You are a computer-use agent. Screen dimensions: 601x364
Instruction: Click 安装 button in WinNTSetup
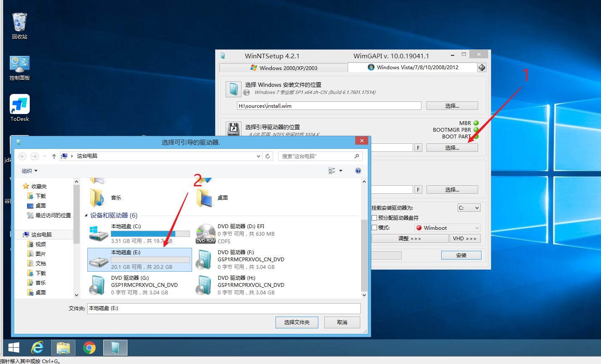click(x=461, y=255)
